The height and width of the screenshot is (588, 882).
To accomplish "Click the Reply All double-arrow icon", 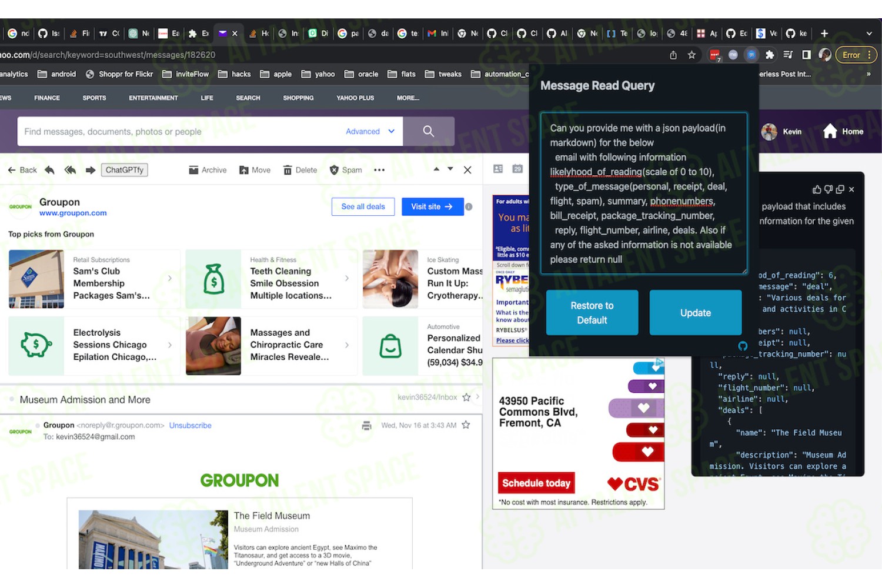I will tap(70, 170).
